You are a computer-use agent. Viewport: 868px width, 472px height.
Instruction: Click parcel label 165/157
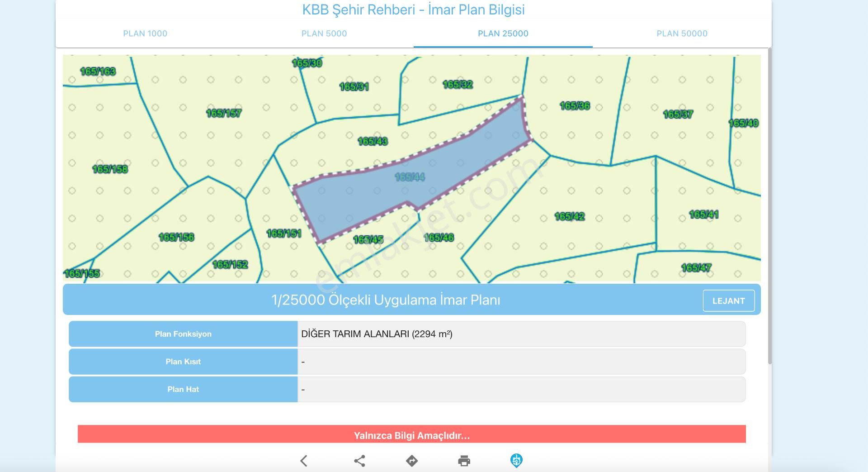click(x=223, y=113)
